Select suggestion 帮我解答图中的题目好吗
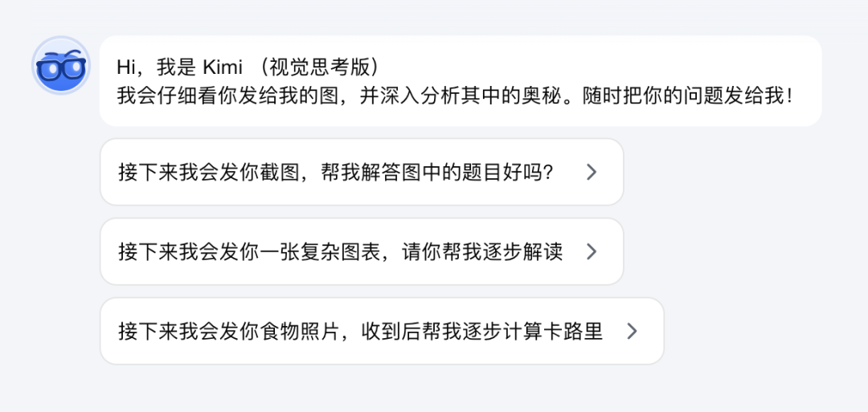This screenshot has width=868, height=412. 362,172
